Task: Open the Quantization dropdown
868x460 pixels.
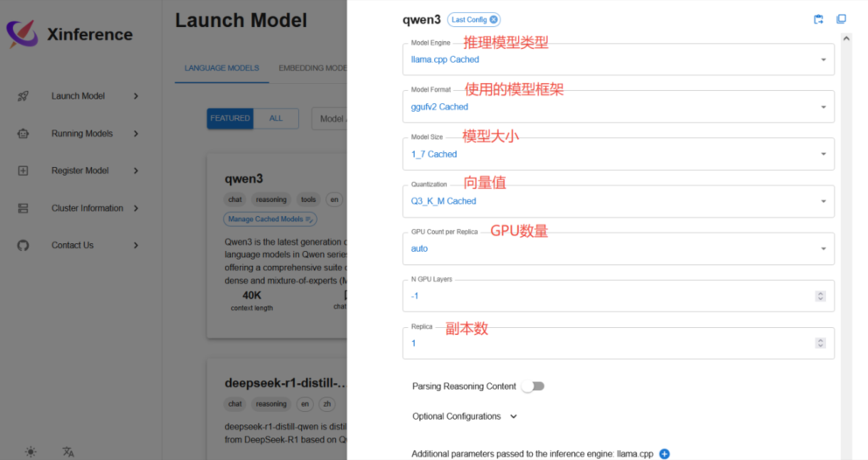Action: (619, 201)
